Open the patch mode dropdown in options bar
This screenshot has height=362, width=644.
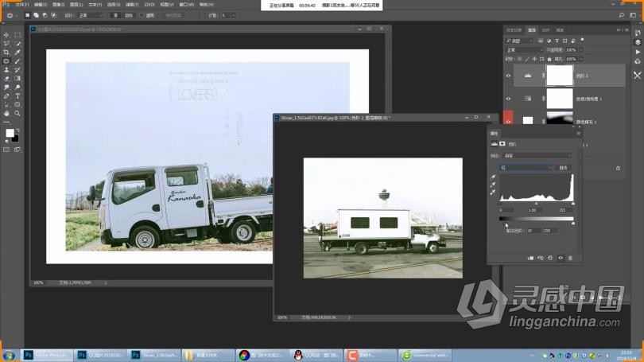point(91,15)
